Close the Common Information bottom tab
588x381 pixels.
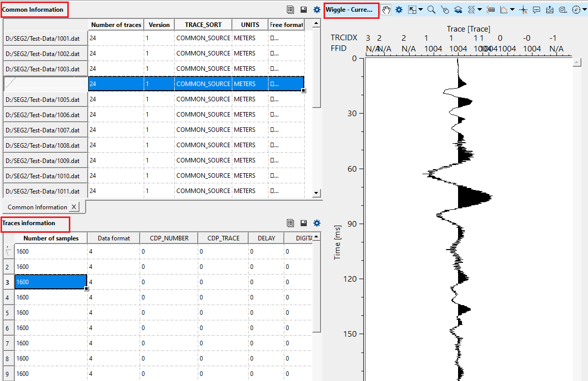(74, 207)
